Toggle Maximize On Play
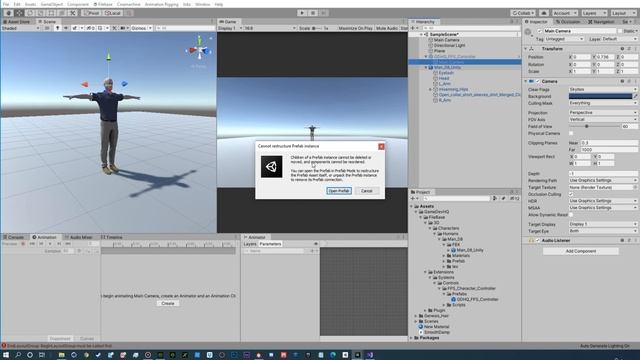640x360 pixels. pyautogui.click(x=355, y=28)
